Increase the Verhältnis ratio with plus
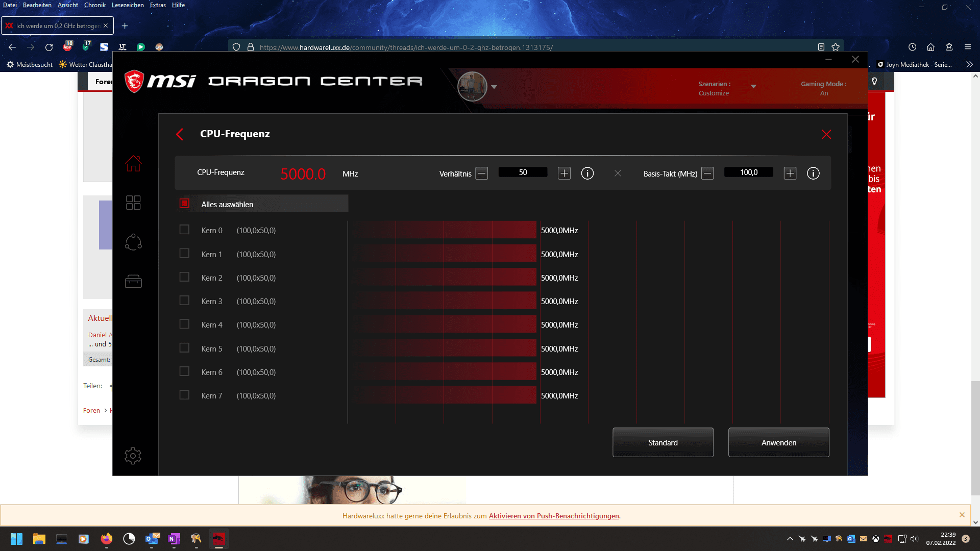 click(x=564, y=173)
